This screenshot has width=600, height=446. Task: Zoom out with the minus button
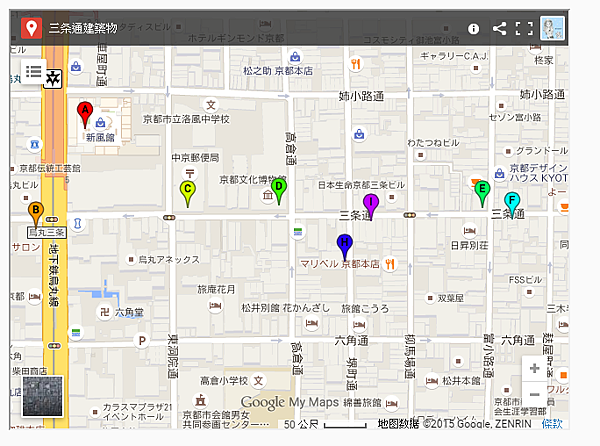click(534, 394)
